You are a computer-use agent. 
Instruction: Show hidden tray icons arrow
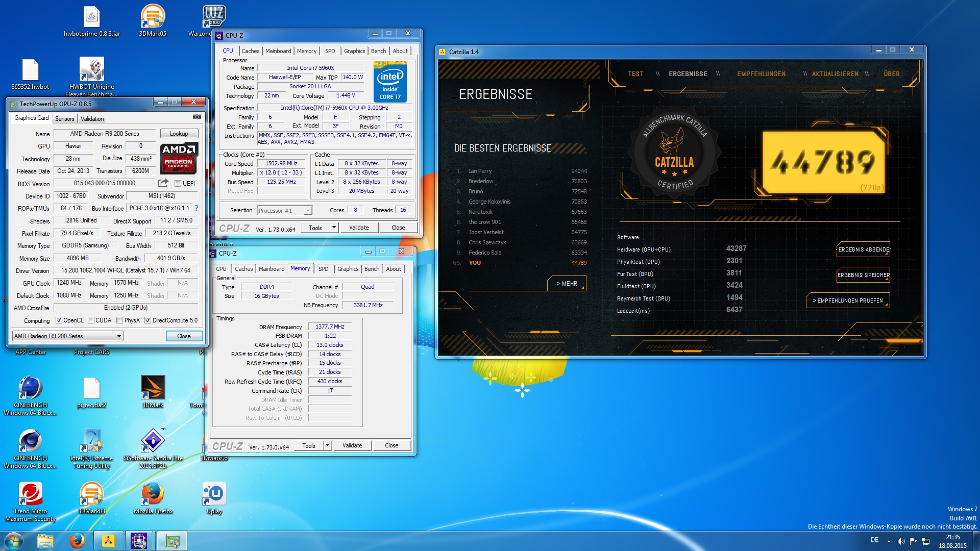click(x=889, y=541)
